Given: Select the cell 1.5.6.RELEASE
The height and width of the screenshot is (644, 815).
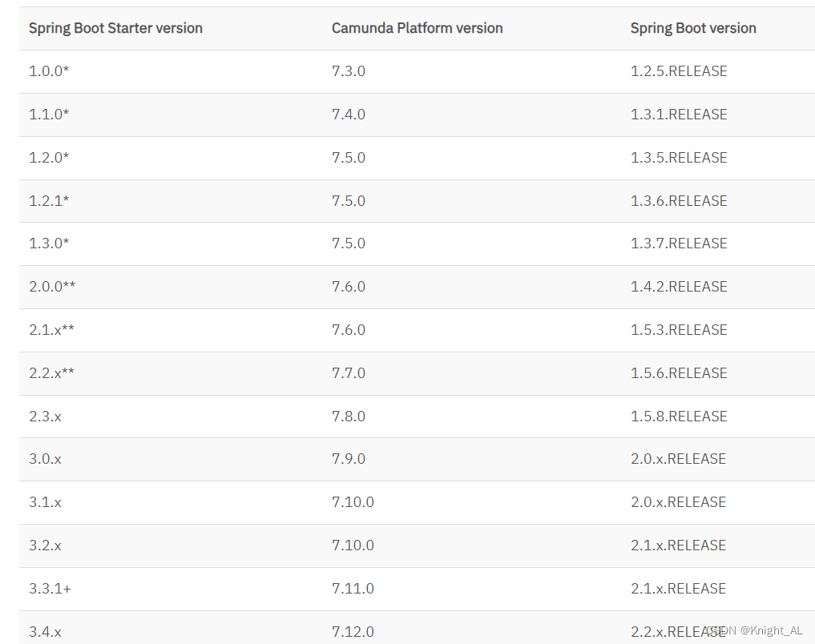Looking at the screenshot, I should click(678, 373).
